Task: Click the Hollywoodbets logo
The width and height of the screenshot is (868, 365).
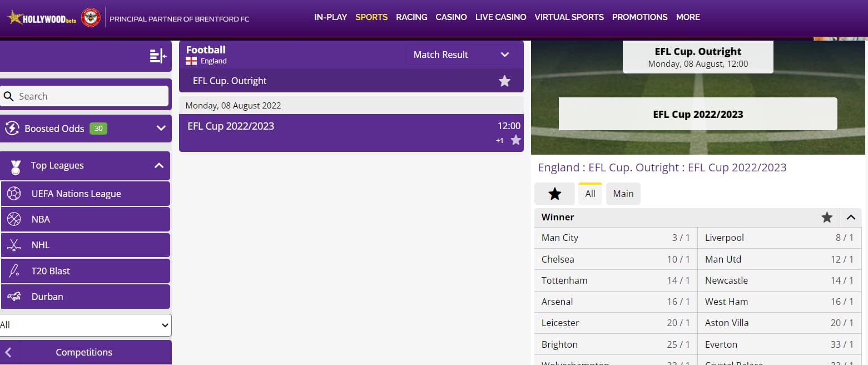Action: point(42,18)
